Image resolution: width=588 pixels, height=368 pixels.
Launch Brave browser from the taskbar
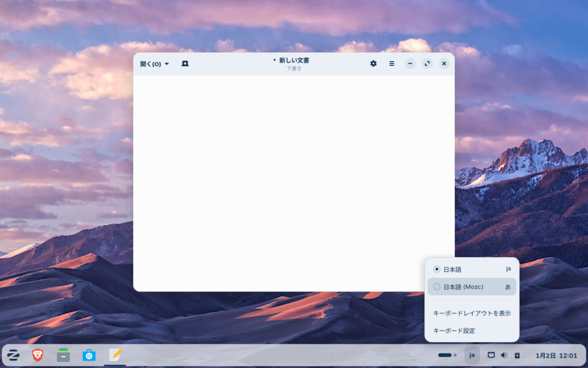[x=37, y=355]
